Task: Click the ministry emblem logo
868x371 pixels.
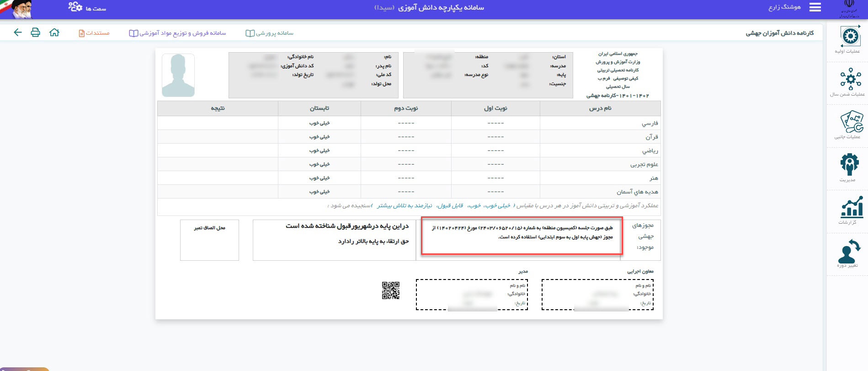Action: tap(849, 9)
